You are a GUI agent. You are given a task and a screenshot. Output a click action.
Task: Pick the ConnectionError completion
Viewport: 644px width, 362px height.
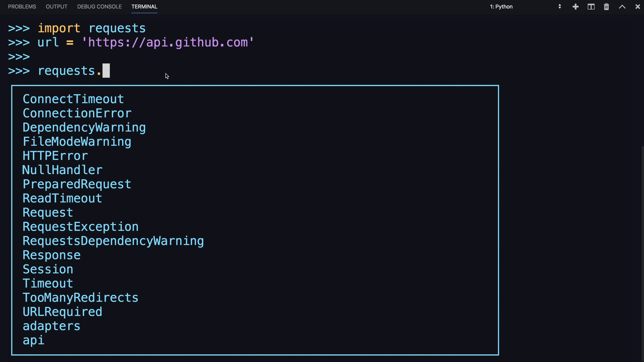pyautogui.click(x=77, y=113)
